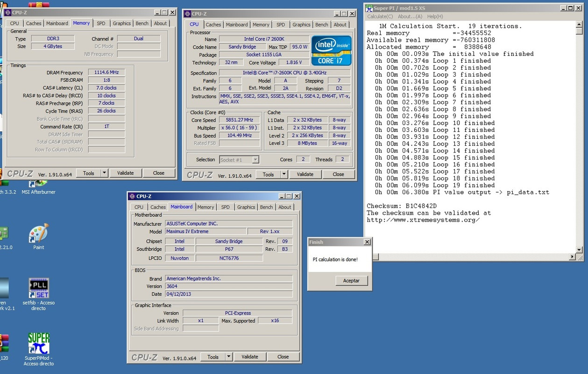Viewport: 588px width, 374px height.
Task: Click the BIOS version 3604 field
Action: (x=229, y=286)
